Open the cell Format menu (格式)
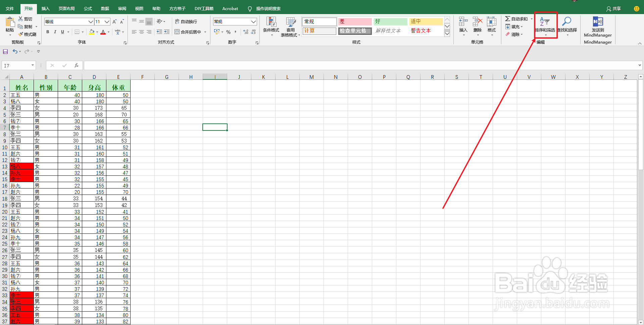The image size is (644, 325). (x=492, y=26)
